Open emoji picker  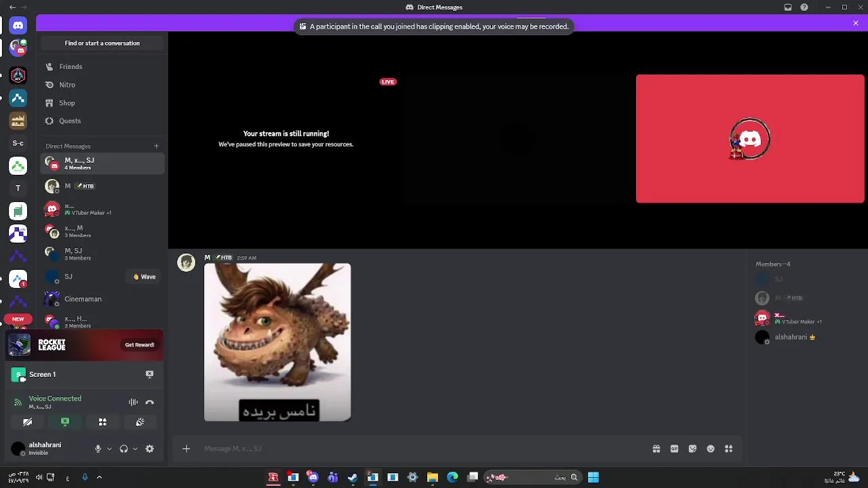coord(711,449)
